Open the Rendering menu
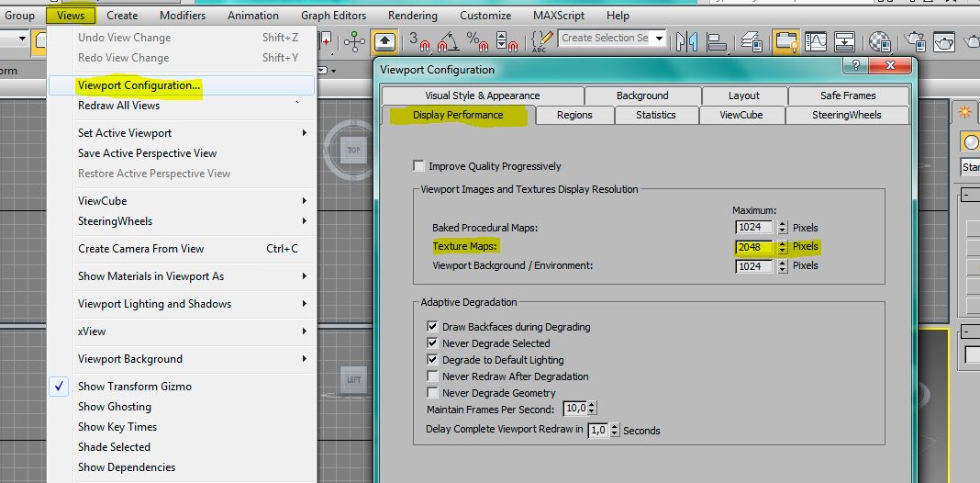 [412, 16]
